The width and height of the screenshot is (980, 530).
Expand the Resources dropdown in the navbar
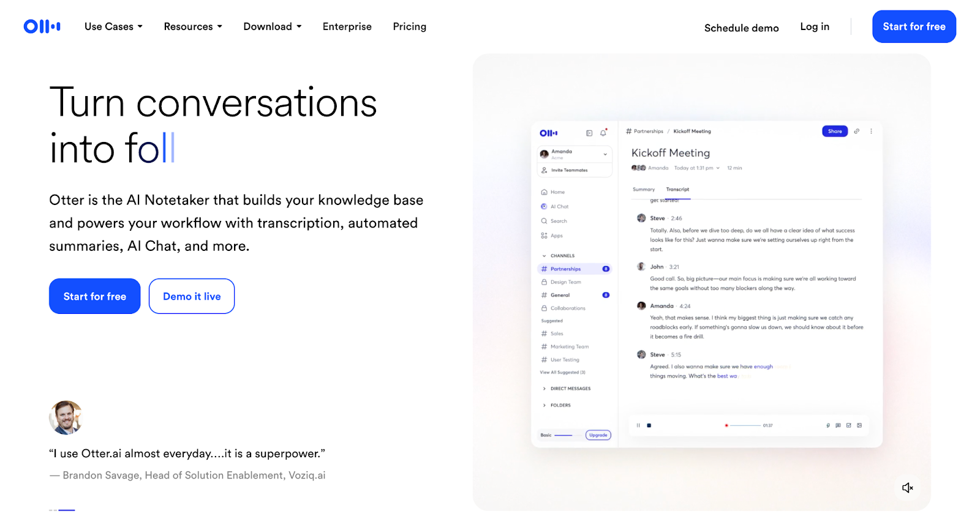[192, 26]
